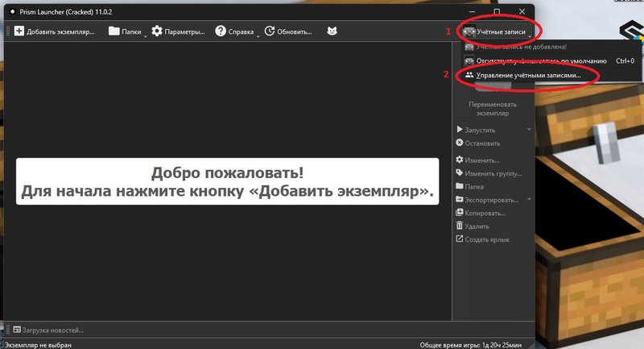Click the Параметры gear icon
The height and width of the screenshot is (349, 644).
pos(157,31)
